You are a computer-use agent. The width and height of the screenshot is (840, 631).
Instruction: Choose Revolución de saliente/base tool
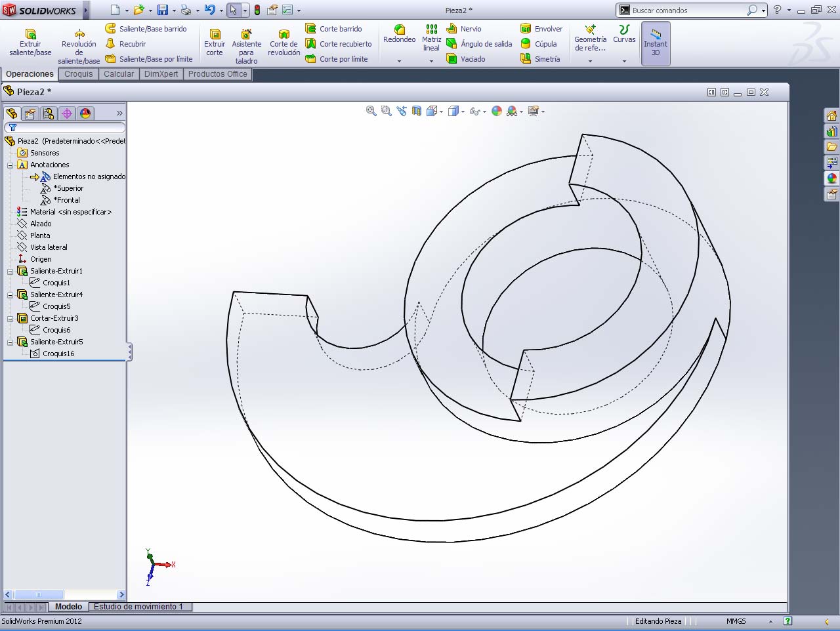(79, 46)
